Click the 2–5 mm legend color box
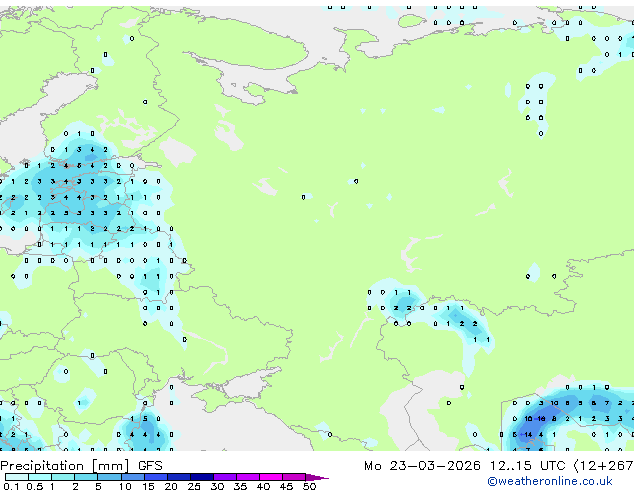 coord(86,477)
